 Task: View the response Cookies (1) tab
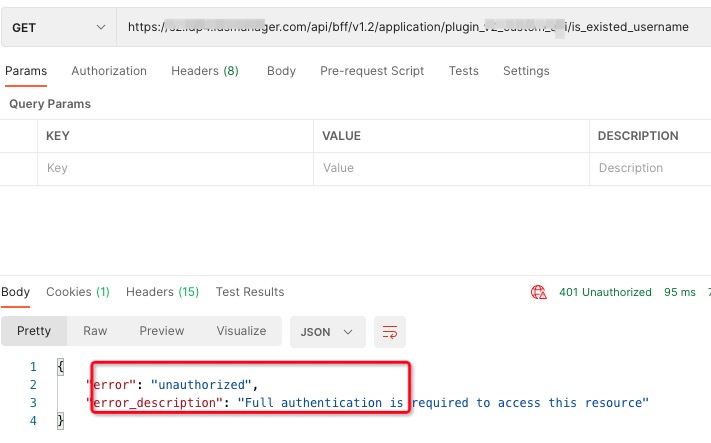[78, 292]
